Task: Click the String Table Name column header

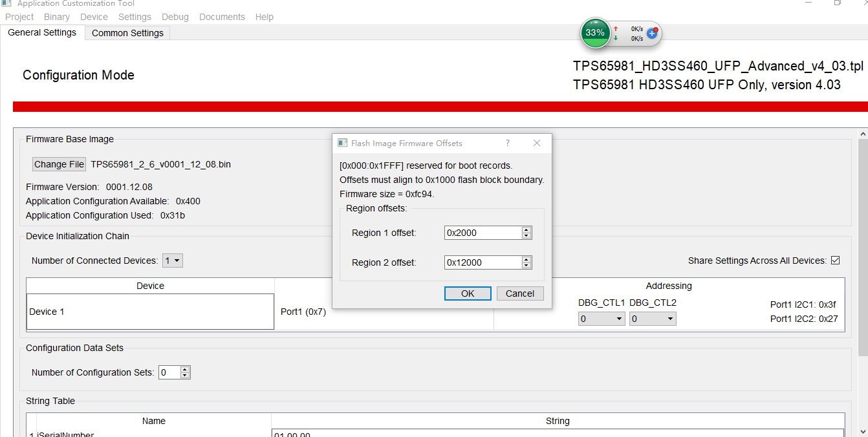Action: [154, 421]
